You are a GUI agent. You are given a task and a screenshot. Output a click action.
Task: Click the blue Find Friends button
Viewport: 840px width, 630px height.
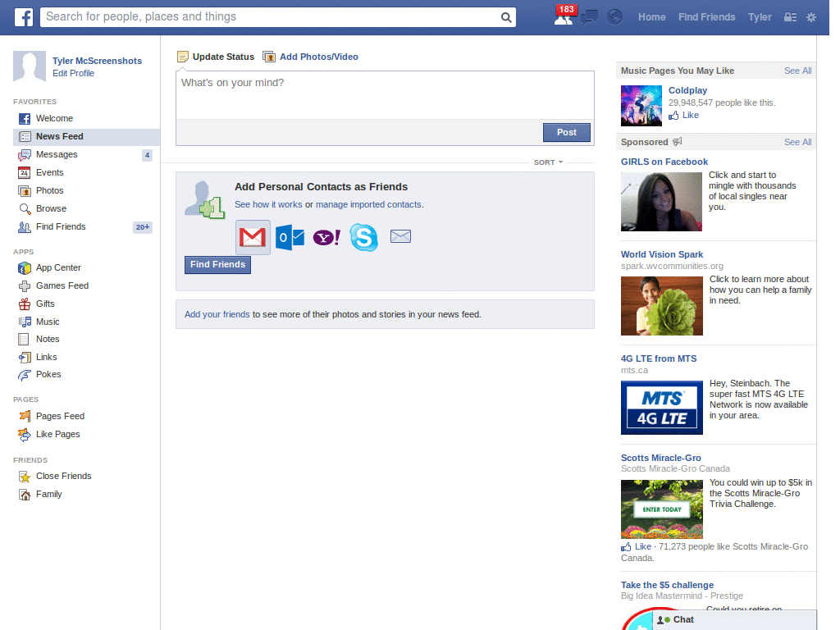click(217, 265)
